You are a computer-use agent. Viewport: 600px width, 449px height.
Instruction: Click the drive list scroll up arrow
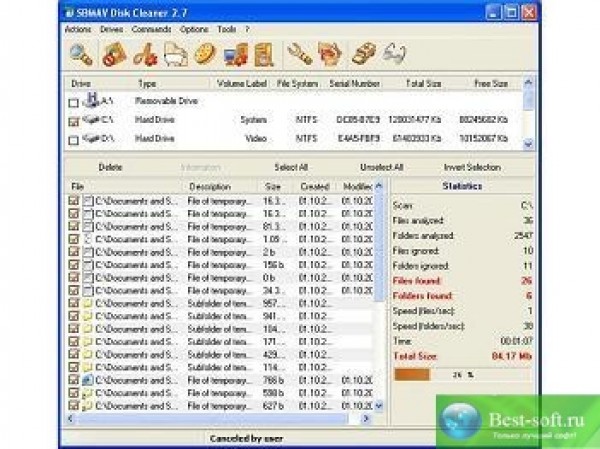coord(528,82)
